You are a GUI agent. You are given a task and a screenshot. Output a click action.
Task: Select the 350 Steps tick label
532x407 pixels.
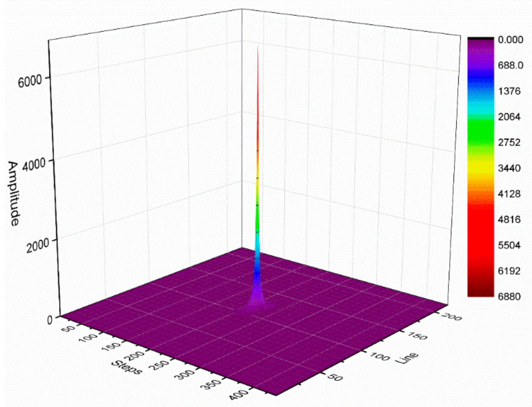click(x=212, y=384)
